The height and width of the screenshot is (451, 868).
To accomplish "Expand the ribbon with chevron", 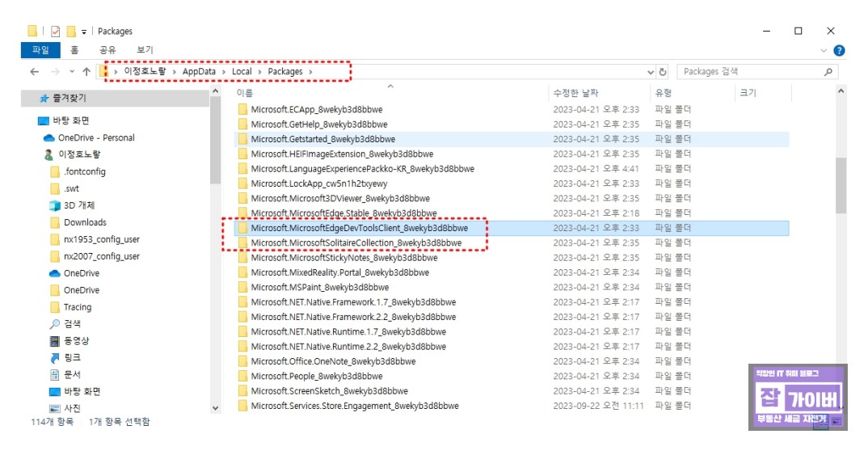I will point(824,50).
